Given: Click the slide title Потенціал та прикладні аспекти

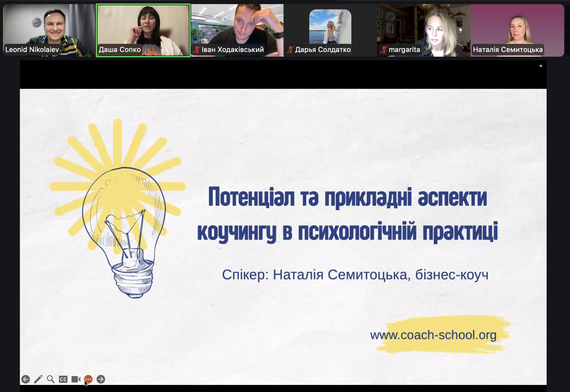Looking at the screenshot, I should coord(347,197).
